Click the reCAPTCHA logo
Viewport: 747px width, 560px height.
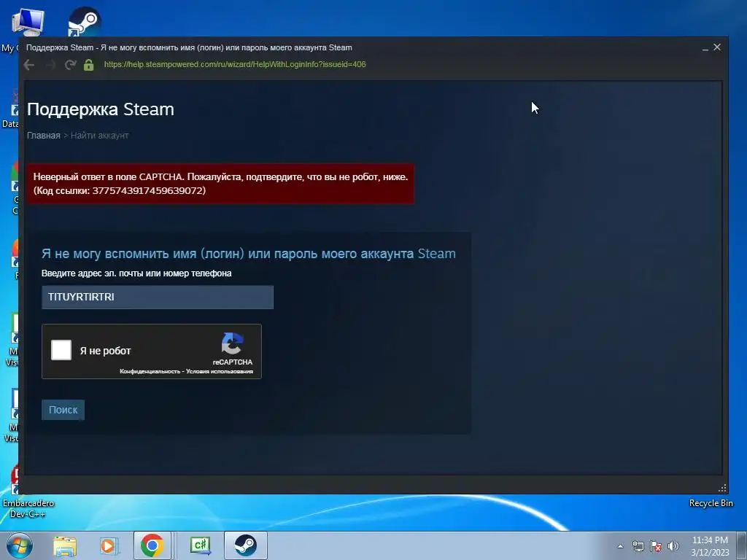point(232,344)
